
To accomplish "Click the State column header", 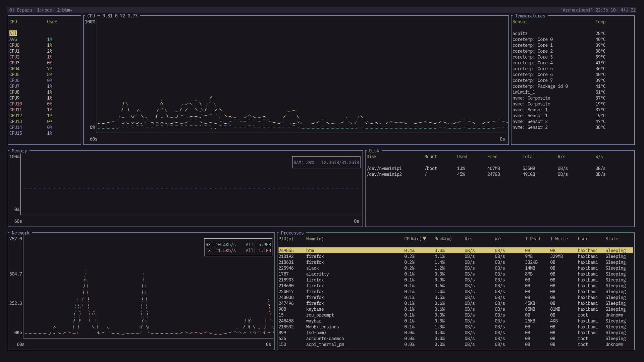I will [611, 239].
